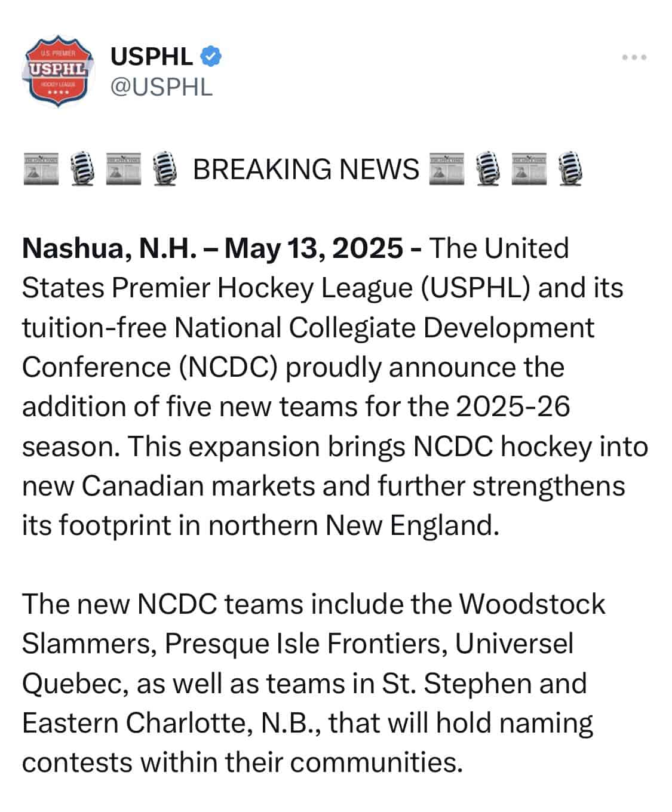Click the newspaper emoji right after BREAKING NEWS
Viewport: 672px width, 812px height.
(447, 169)
